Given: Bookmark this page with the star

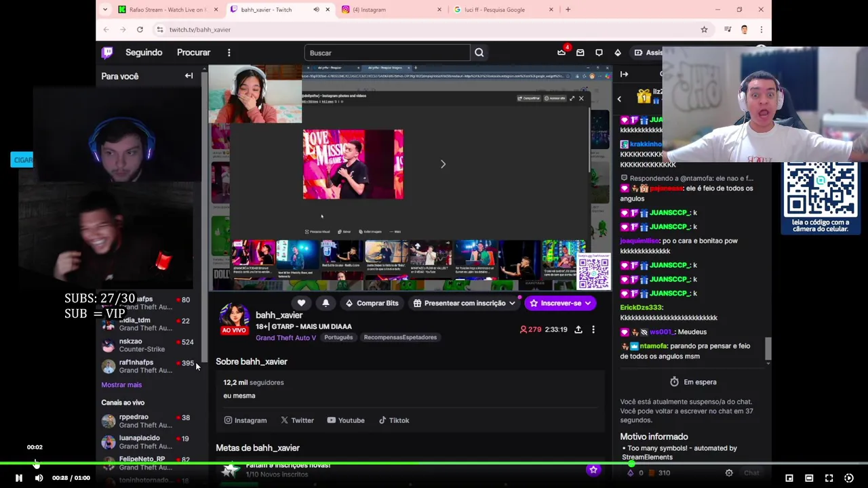Looking at the screenshot, I should click(704, 30).
